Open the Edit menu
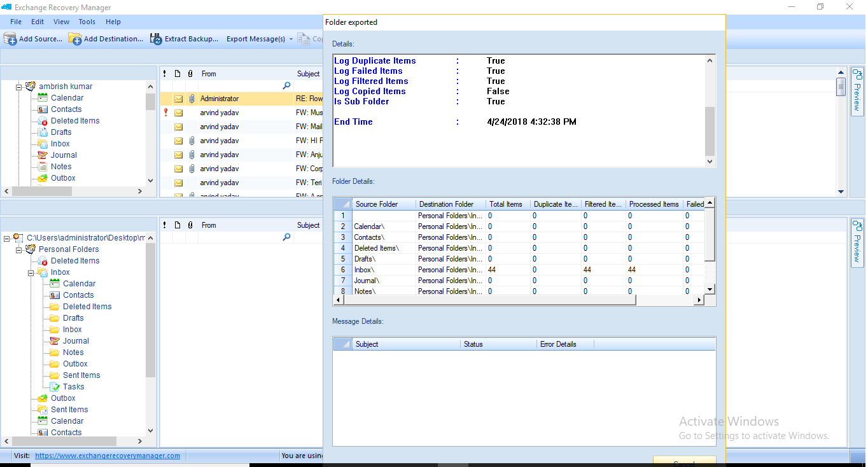 (38, 22)
